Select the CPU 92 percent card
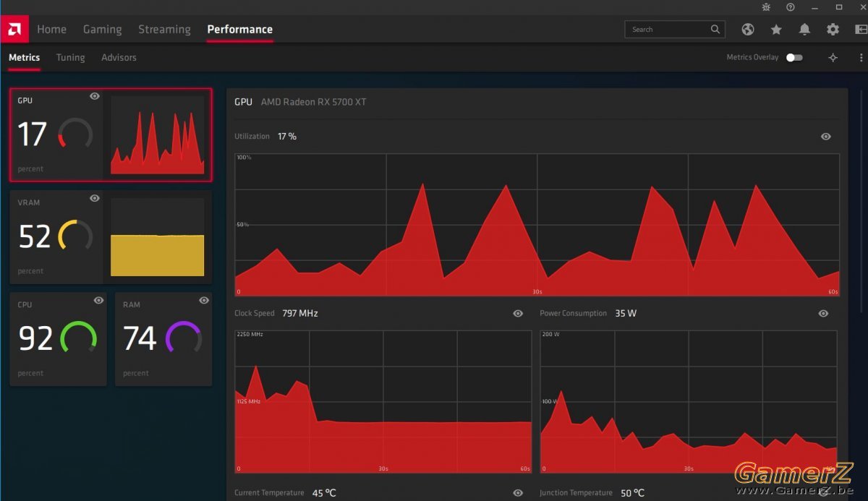Viewport: 868px width, 501px height. pyautogui.click(x=59, y=339)
